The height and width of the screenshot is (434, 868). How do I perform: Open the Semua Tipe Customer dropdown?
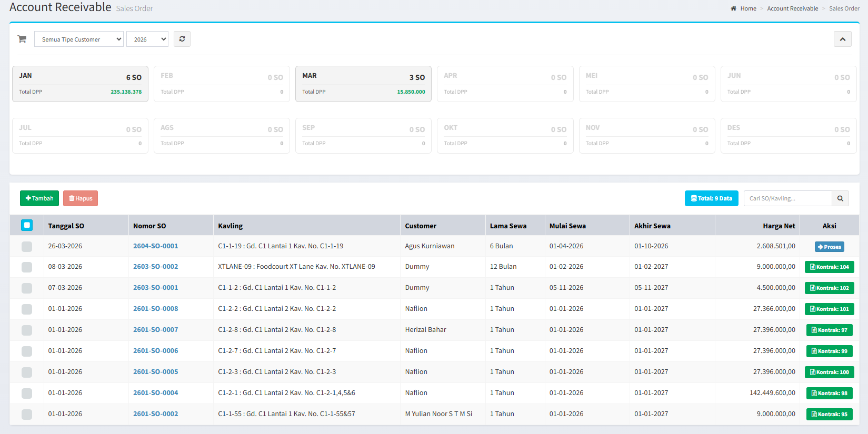coord(79,39)
